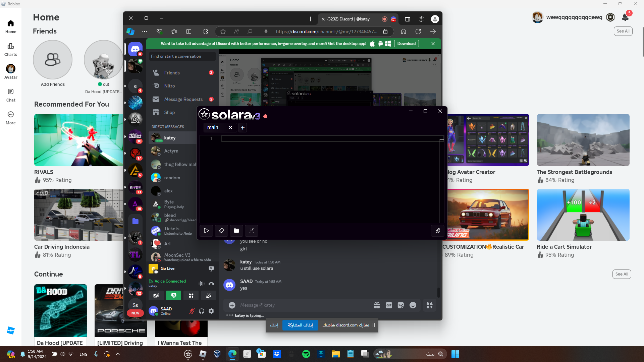Click Download desktop app button in Discord banner
Image resolution: width=644 pixels, height=362 pixels.
pyautogui.click(x=407, y=44)
